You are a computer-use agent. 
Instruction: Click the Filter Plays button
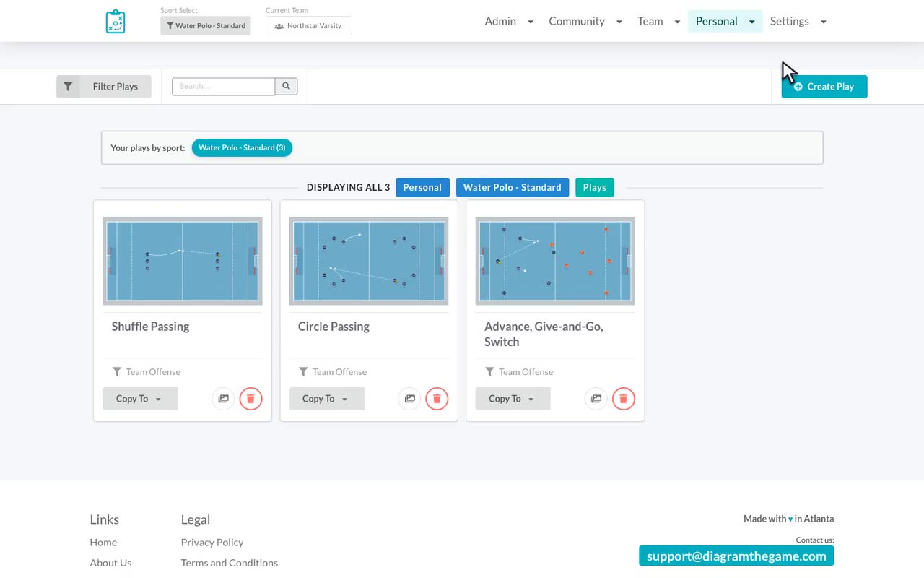[x=104, y=87]
